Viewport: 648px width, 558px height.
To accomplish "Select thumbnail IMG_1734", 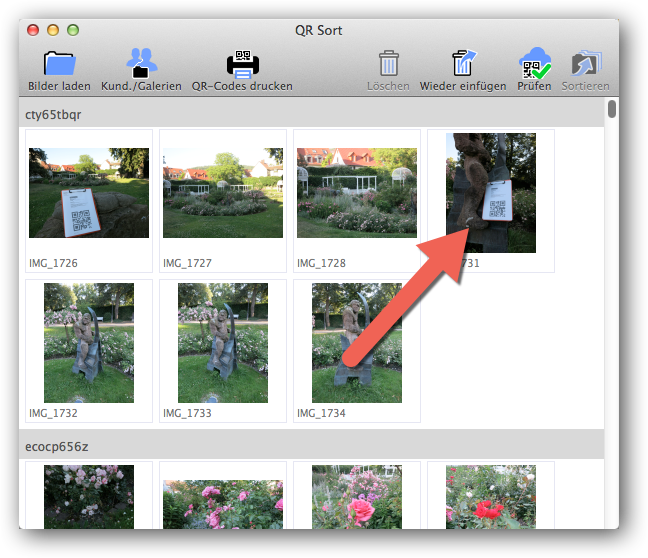I will (357, 343).
